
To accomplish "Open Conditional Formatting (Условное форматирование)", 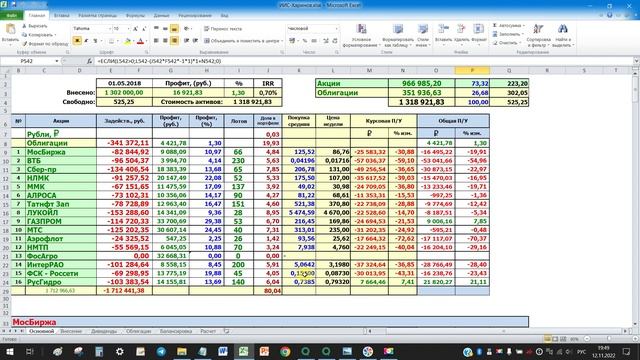I will pyautogui.click(x=361, y=36).
